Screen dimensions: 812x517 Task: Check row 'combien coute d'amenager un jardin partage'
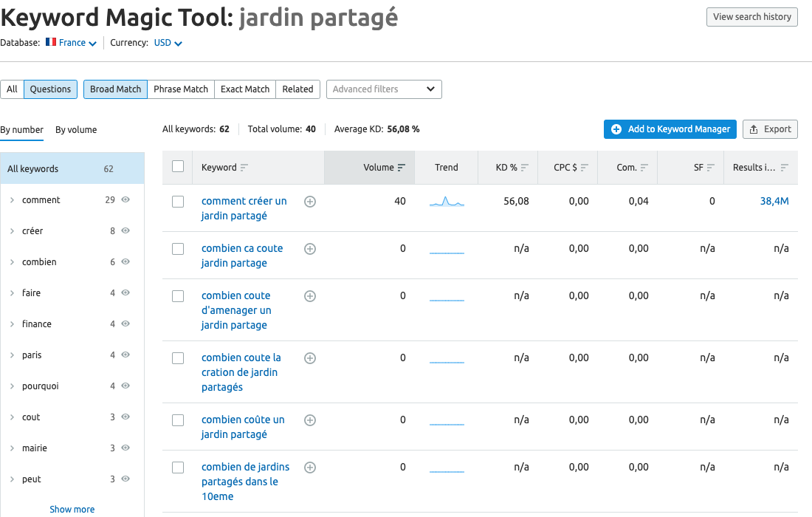(x=178, y=296)
